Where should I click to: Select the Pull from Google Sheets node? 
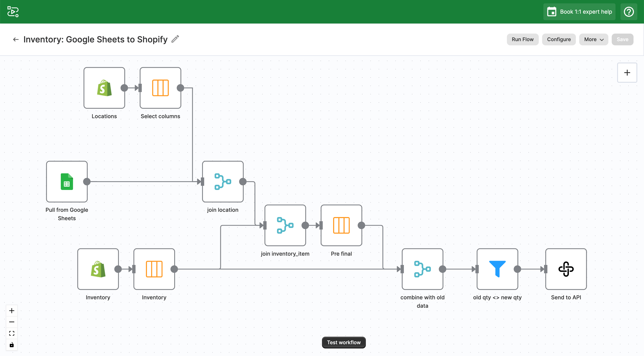(67, 182)
